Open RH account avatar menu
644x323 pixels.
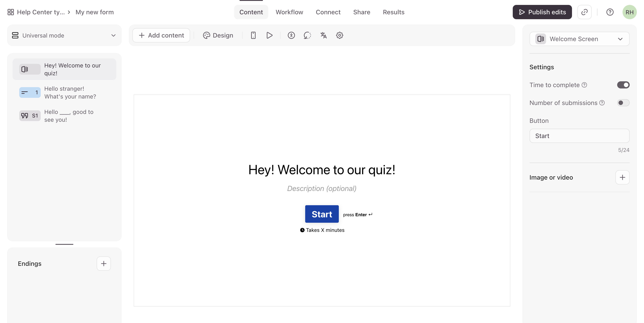[x=629, y=12]
